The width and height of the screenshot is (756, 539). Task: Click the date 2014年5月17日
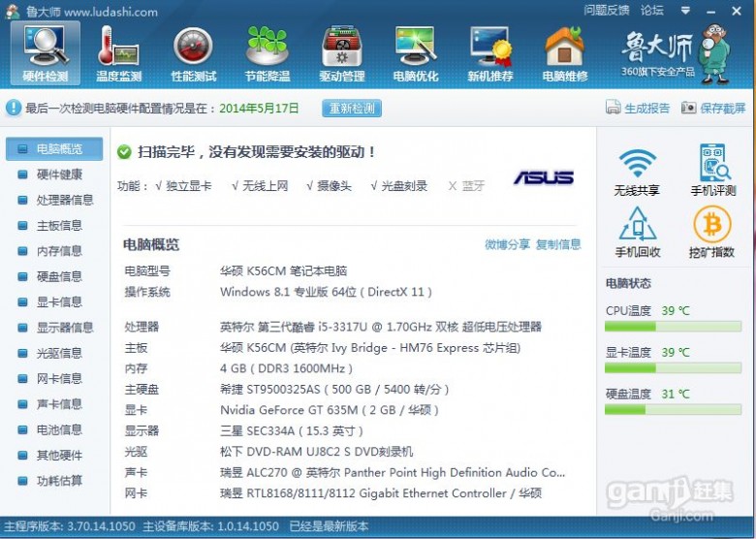coord(259,108)
